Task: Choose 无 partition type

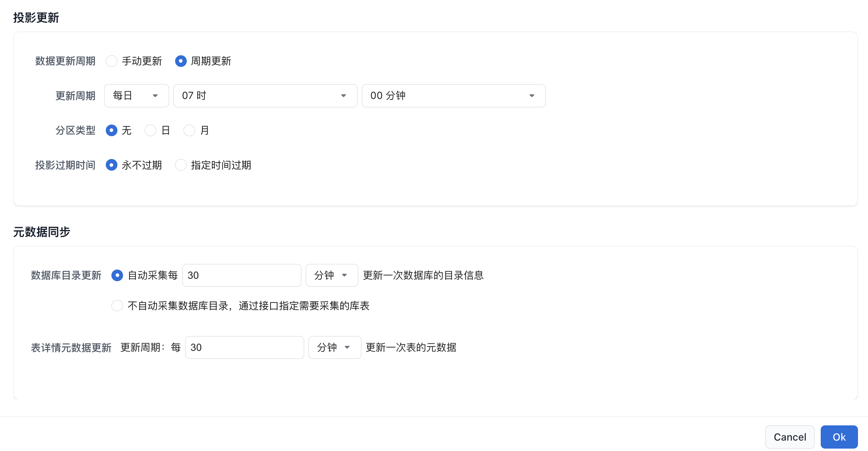Action: [x=111, y=131]
